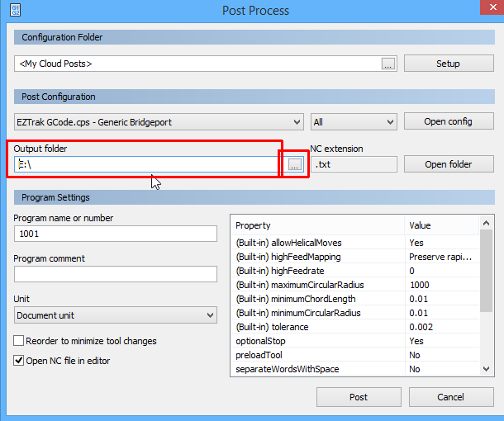
Task: Browse for configuration folder with ellipsis button
Action: pyautogui.click(x=388, y=64)
